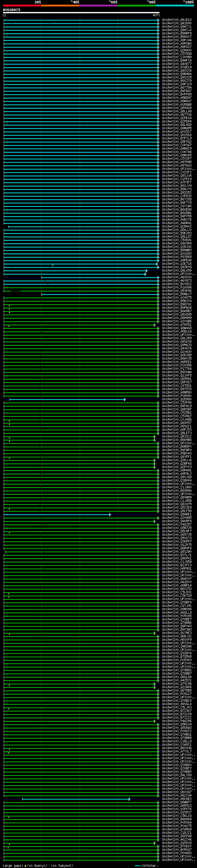The height and width of the screenshot is (868, 197).
Task: Open hit UniRef100_C5XFH6
Action: pos(177,403)
